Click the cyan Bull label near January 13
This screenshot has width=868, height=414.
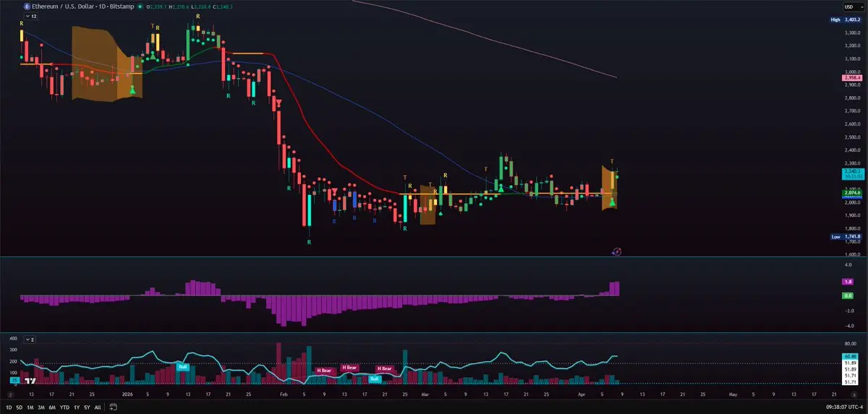pyautogui.click(x=183, y=367)
